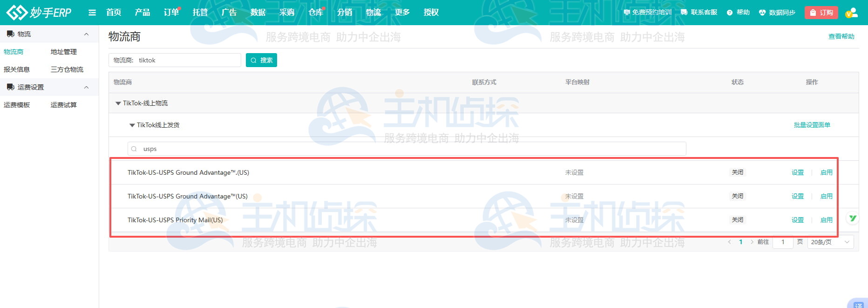The height and width of the screenshot is (308, 868).
Task: Open the 20条/页 page size dropdown
Action: click(830, 242)
